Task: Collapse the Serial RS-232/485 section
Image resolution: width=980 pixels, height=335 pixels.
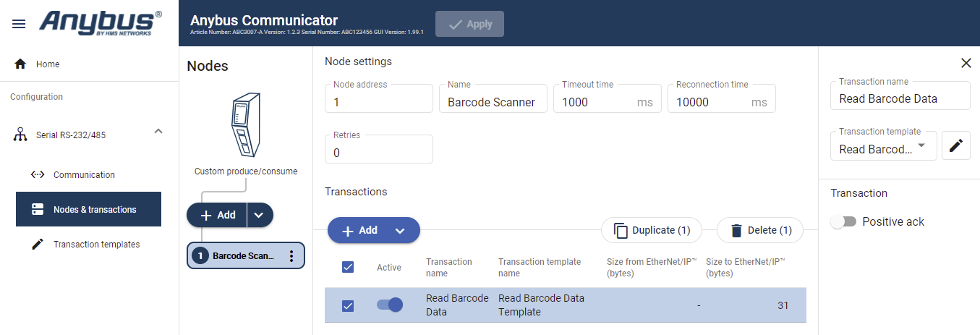Action: [x=158, y=131]
